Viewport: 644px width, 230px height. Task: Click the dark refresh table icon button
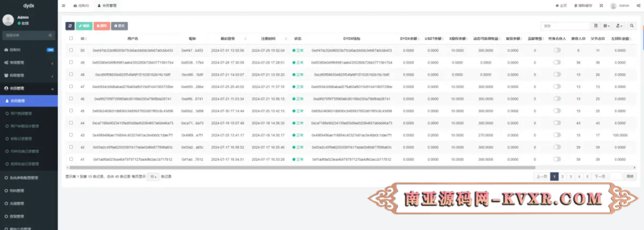[70, 26]
